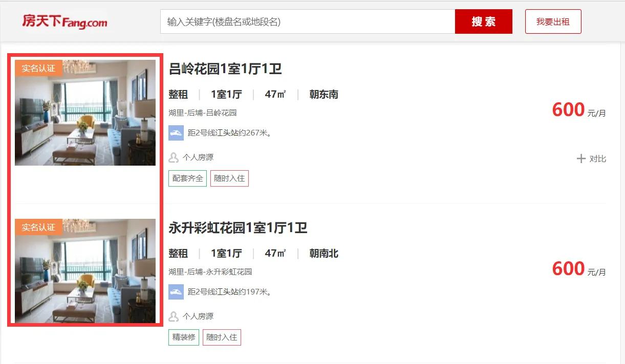Toggle the 对比 compare option for 吕岭花园

click(591, 158)
